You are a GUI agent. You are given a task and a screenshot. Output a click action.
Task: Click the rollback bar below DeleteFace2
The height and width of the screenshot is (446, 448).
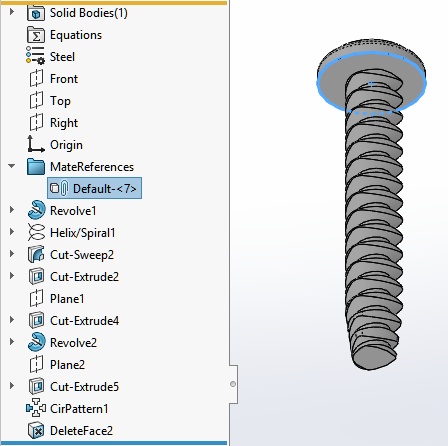click(114, 443)
